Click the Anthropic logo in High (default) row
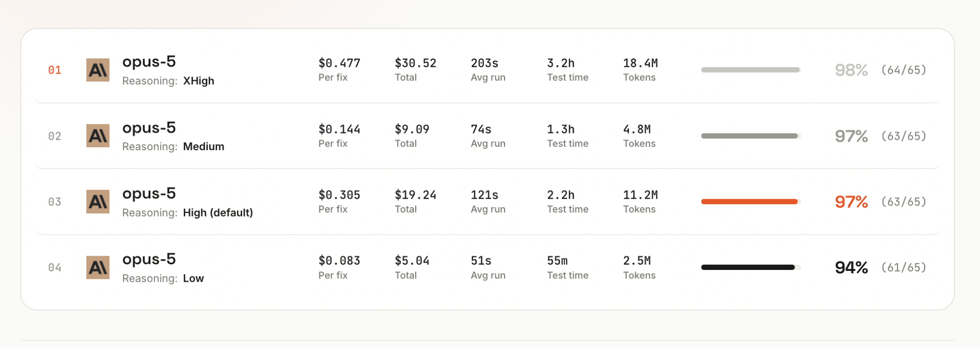 [x=98, y=202]
